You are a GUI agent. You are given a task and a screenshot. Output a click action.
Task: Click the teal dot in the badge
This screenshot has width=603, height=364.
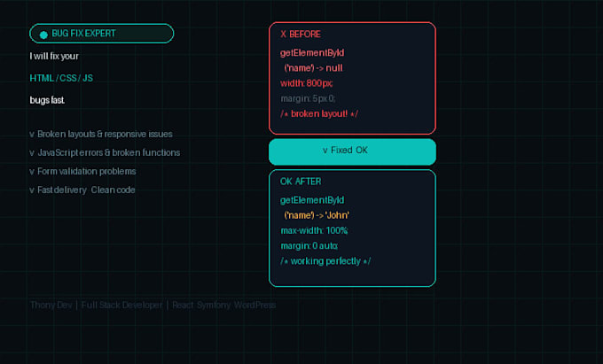pos(43,35)
